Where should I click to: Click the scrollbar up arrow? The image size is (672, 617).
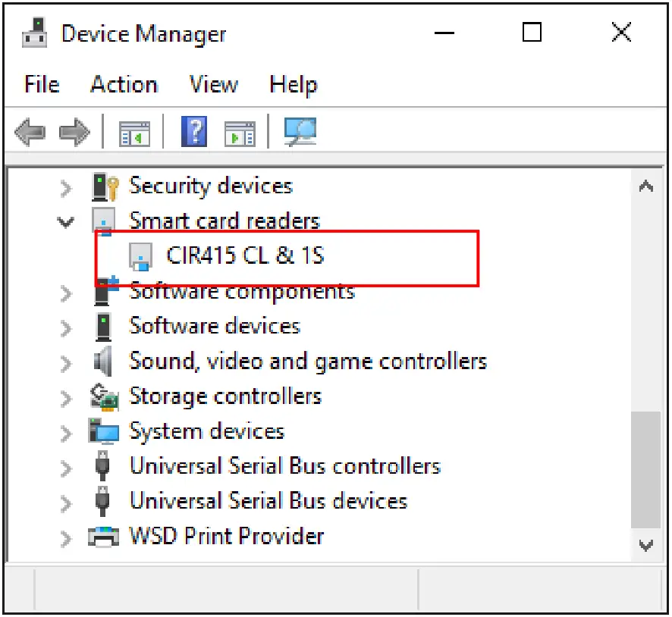point(646,186)
